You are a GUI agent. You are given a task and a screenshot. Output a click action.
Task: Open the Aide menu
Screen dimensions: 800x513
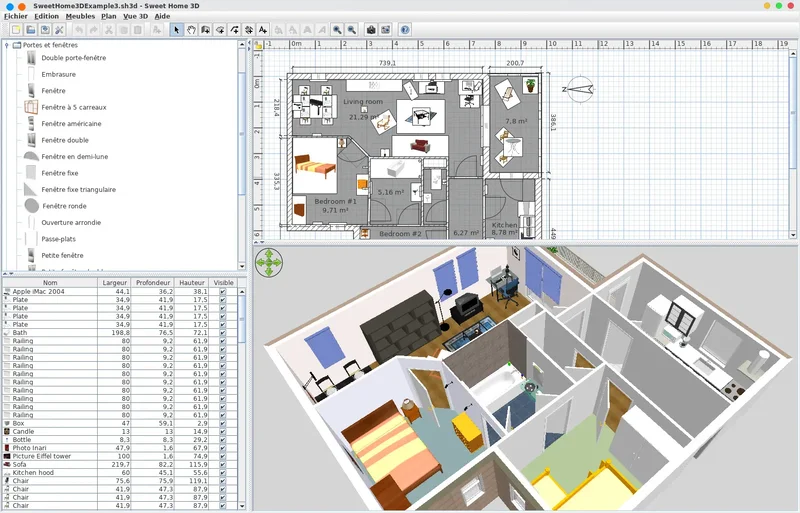coord(162,16)
